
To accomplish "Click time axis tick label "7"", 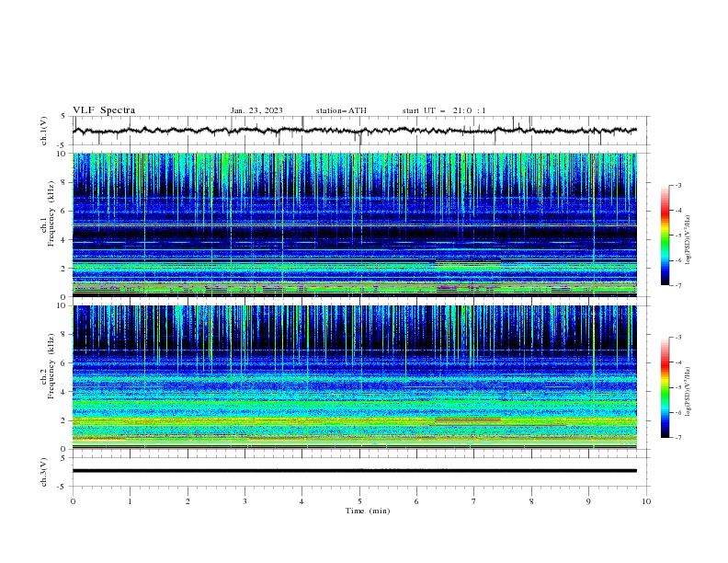I will pos(473,501).
